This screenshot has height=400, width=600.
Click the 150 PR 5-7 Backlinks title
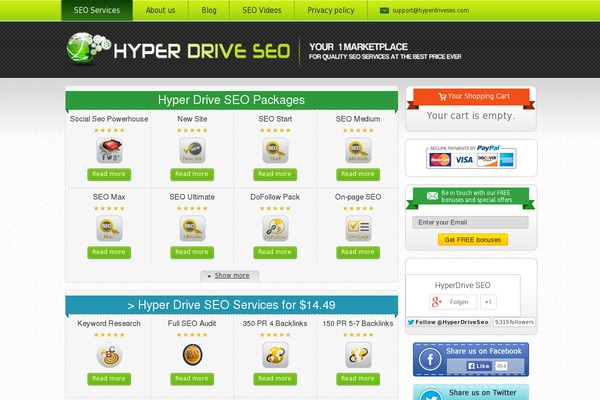[358, 323]
